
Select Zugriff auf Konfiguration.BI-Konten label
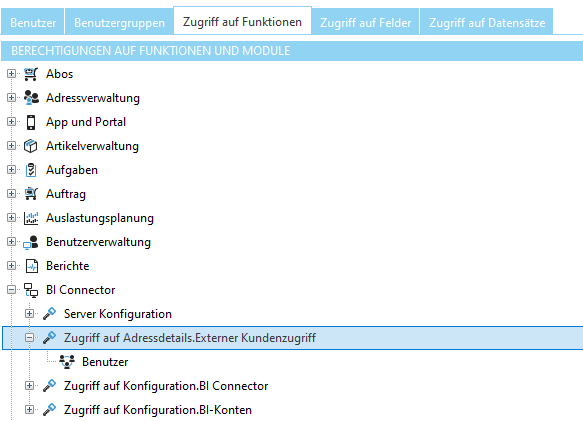(x=158, y=410)
